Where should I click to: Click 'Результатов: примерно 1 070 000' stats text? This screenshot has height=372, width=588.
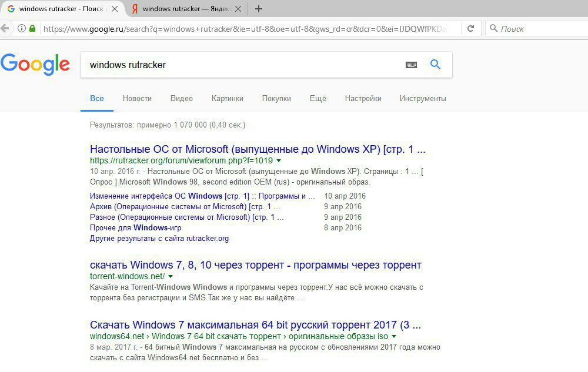(168, 125)
